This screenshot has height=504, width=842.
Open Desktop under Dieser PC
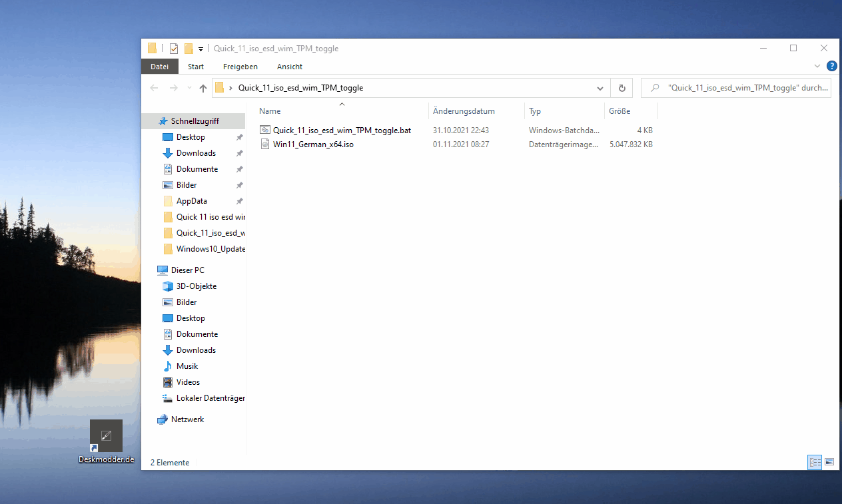191,318
